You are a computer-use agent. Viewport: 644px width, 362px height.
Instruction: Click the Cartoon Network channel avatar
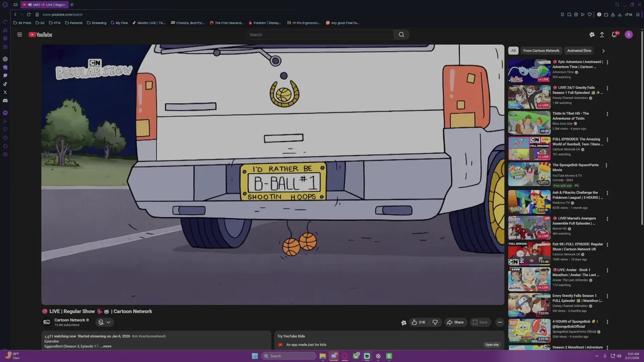tap(47, 322)
